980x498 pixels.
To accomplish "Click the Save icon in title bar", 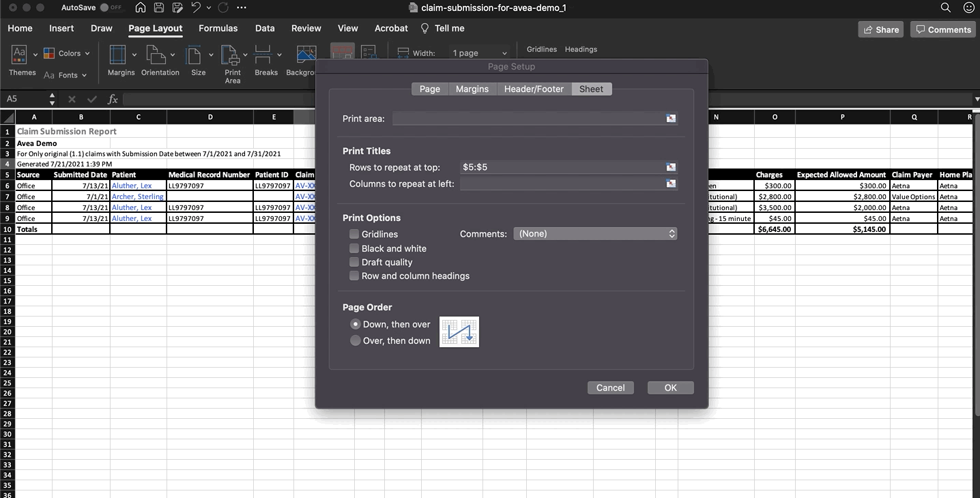I will 159,8.
